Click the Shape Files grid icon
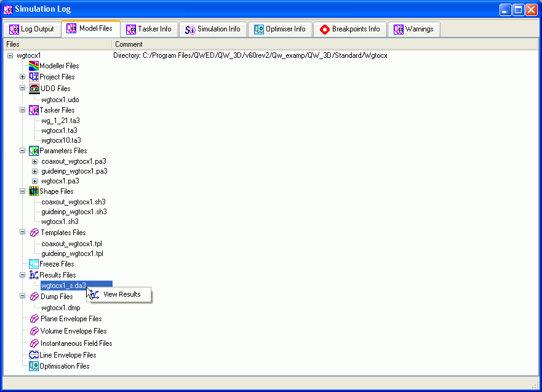542x392 pixels. coord(34,191)
